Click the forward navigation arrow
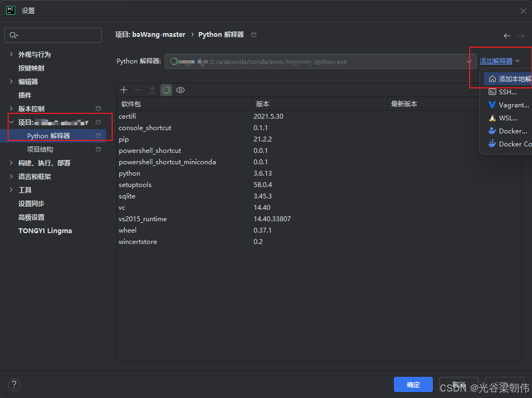The width and height of the screenshot is (532, 398). pos(521,36)
